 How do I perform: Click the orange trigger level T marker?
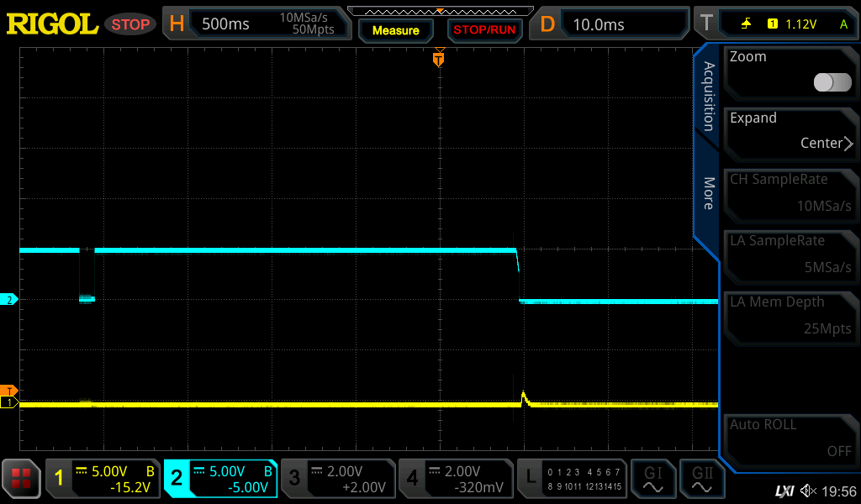pyautogui.click(x=8, y=391)
